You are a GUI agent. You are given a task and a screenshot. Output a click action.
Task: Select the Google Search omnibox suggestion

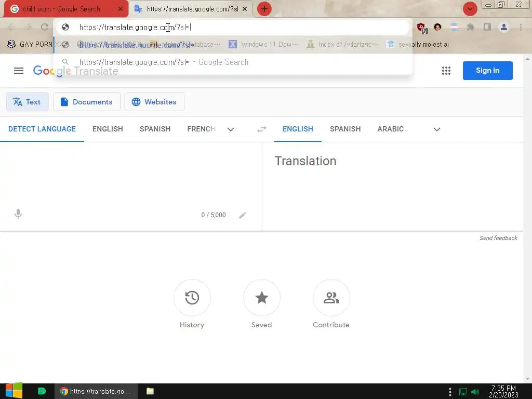[233, 62]
